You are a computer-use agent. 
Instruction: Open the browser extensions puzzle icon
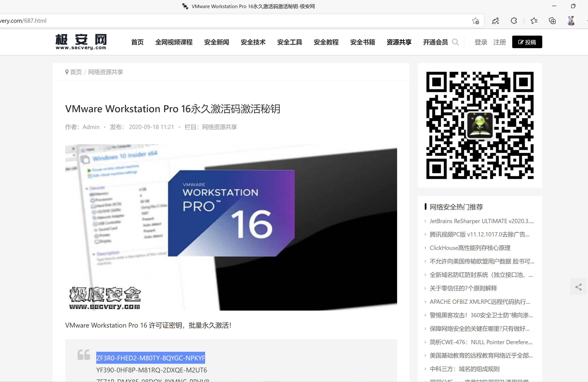514,21
